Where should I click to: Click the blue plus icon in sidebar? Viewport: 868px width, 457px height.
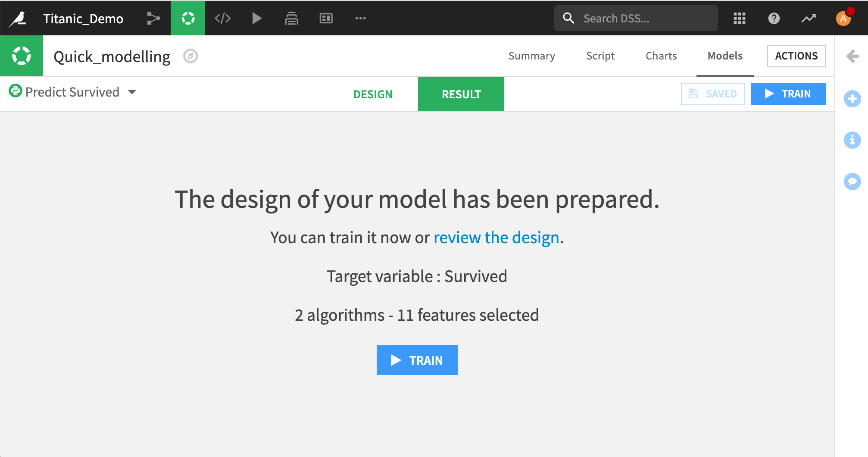click(852, 99)
